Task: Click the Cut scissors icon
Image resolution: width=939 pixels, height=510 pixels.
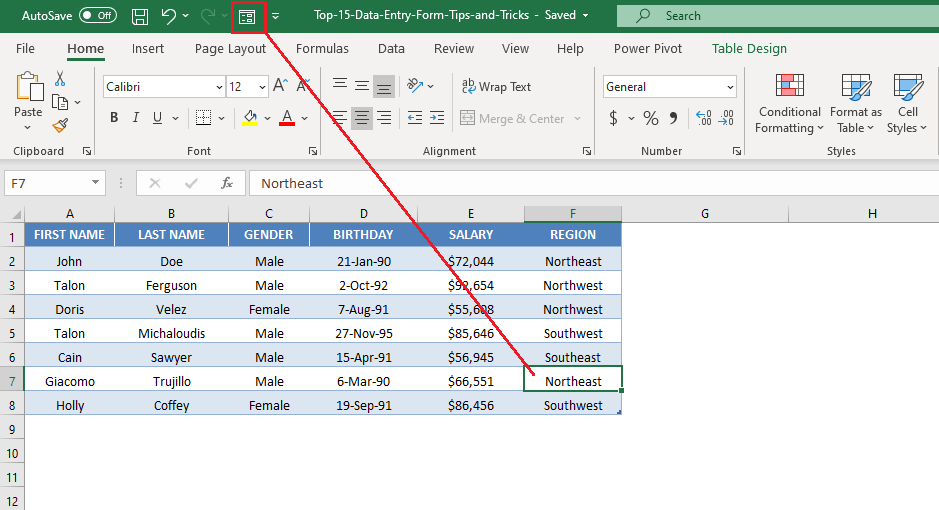Action: [x=60, y=78]
